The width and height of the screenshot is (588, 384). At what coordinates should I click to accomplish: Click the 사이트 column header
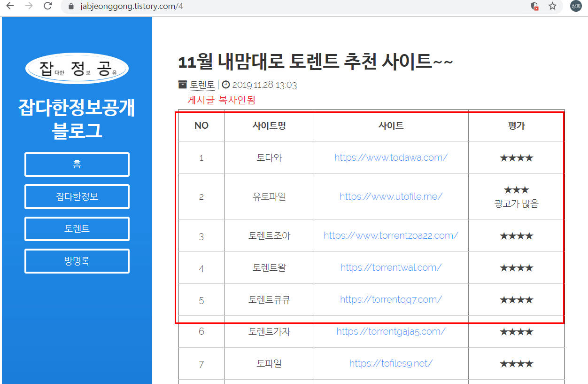391,125
